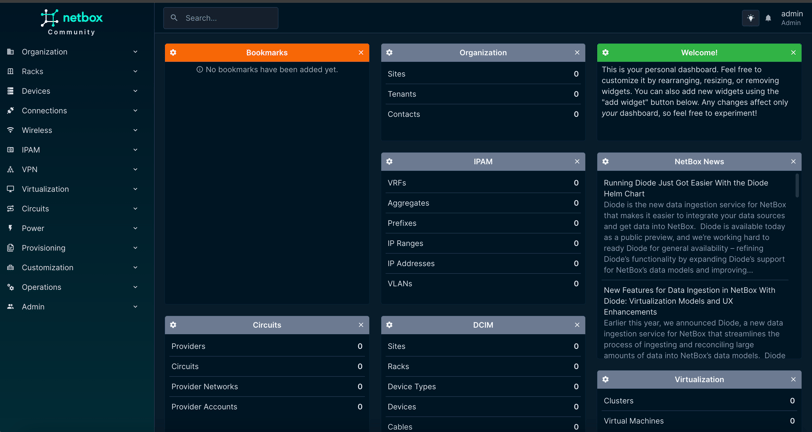Open the Diode Helm Chart news article
This screenshot has height=432, width=812.
click(x=686, y=188)
